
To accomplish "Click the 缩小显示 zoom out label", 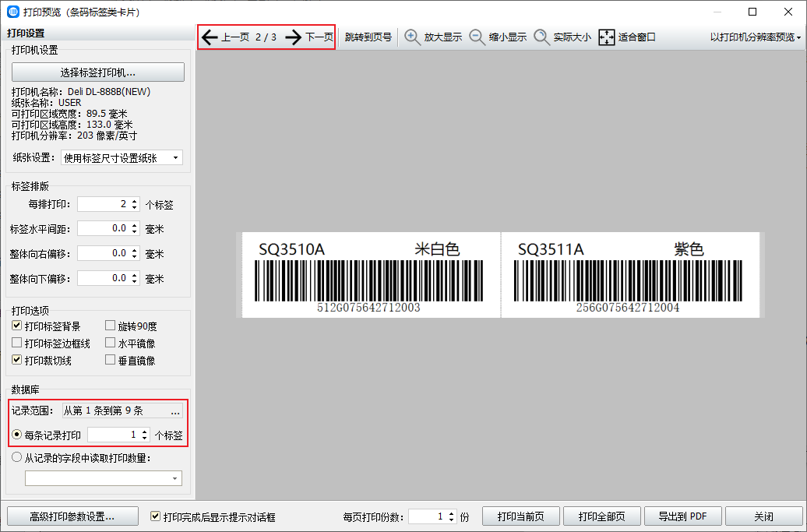I will click(507, 37).
